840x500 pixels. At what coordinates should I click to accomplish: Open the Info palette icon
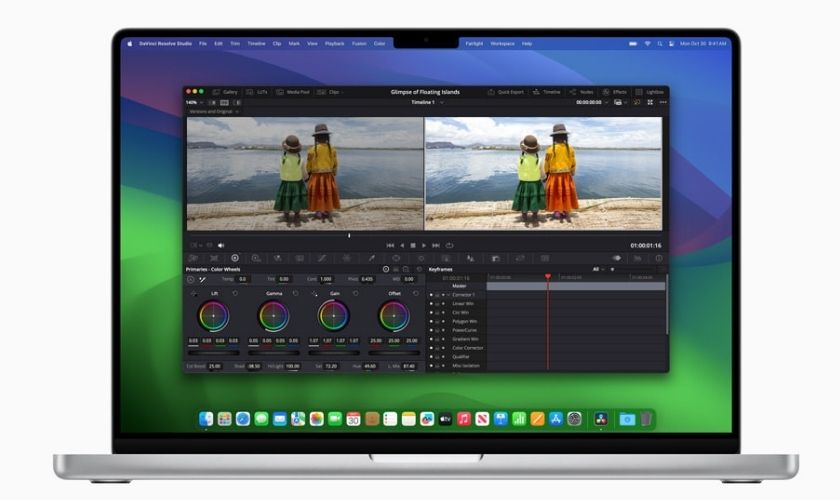(x=658, y=258)
